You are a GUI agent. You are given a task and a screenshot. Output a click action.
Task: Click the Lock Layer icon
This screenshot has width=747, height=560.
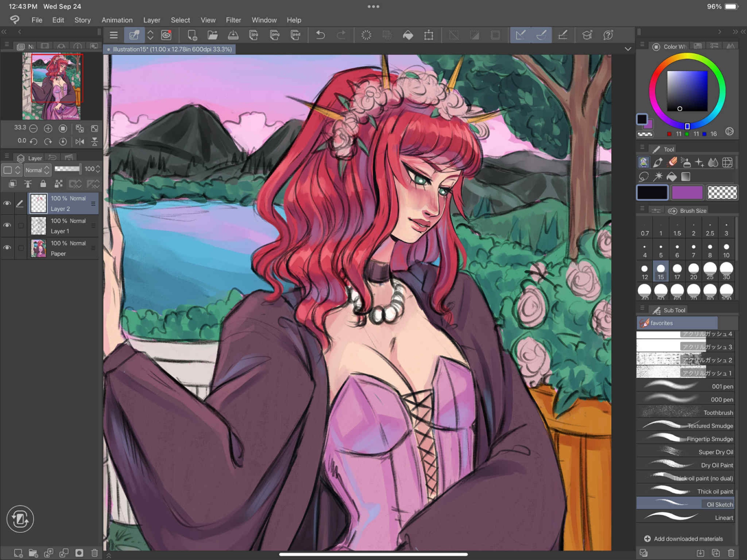coord(43,184)
